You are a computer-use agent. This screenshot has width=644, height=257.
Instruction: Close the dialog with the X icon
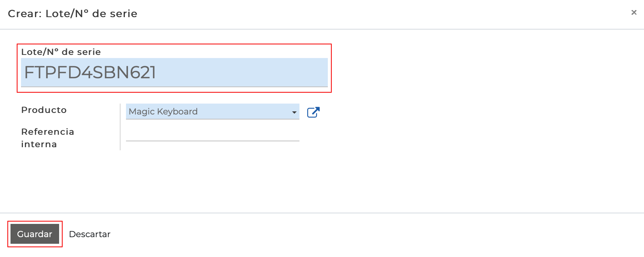[633, 12]
